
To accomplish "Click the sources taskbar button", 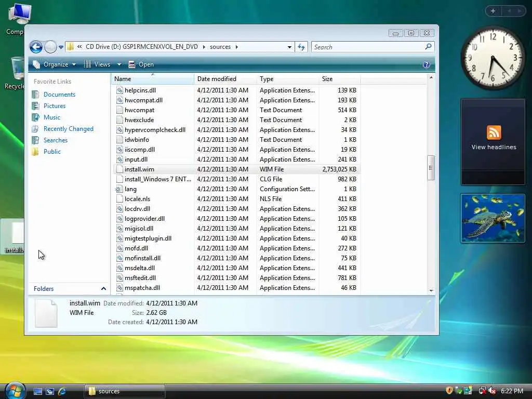I will click(125, 391).
